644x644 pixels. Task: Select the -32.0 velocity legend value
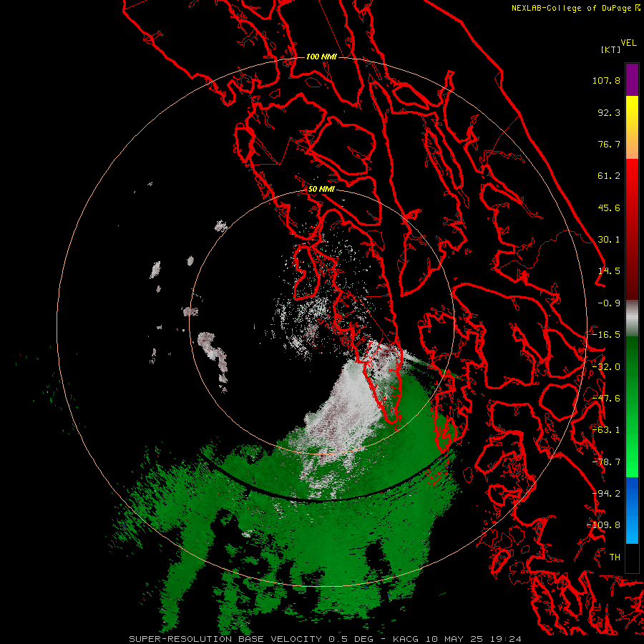point(606,367)
